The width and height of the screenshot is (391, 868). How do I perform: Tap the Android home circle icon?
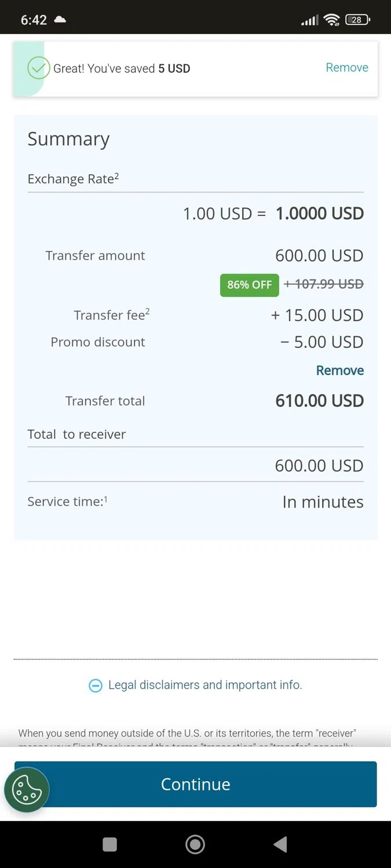[x=195, y=845]
